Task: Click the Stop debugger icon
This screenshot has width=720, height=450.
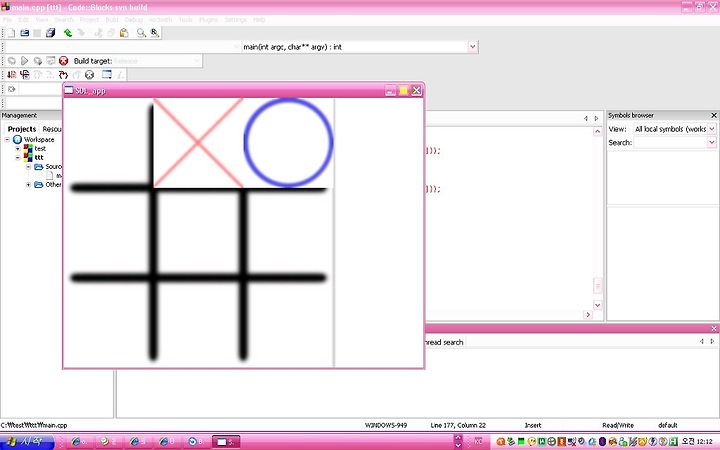Action: click(90, 74)
